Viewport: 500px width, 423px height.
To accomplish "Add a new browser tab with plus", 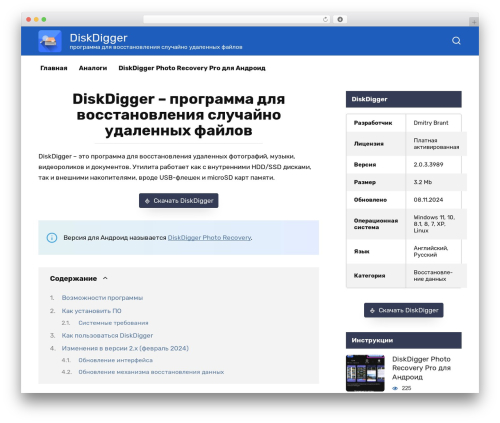I will (x=474, y=22).
